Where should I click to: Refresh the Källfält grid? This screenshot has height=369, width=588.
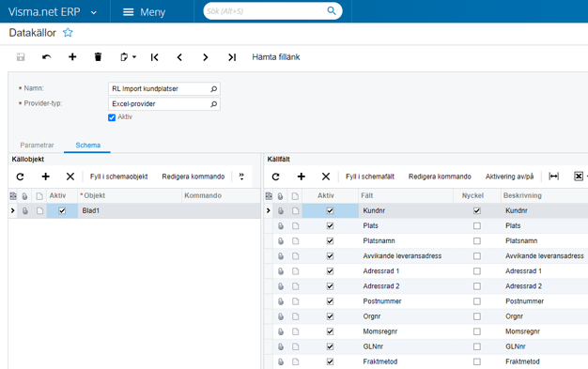(275, 177)
